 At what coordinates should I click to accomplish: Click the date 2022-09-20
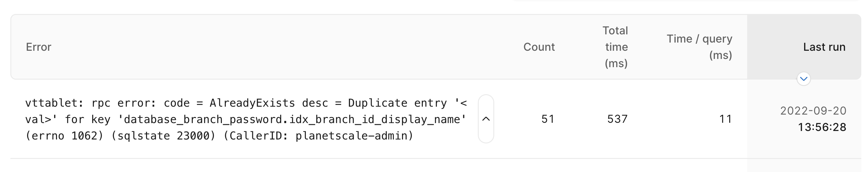(x=813, y=111)
